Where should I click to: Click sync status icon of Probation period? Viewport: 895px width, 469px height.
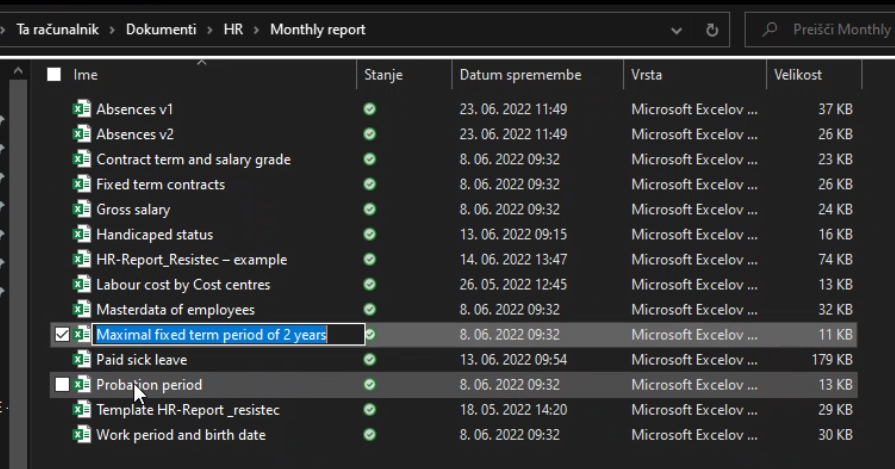click(370, 385)
